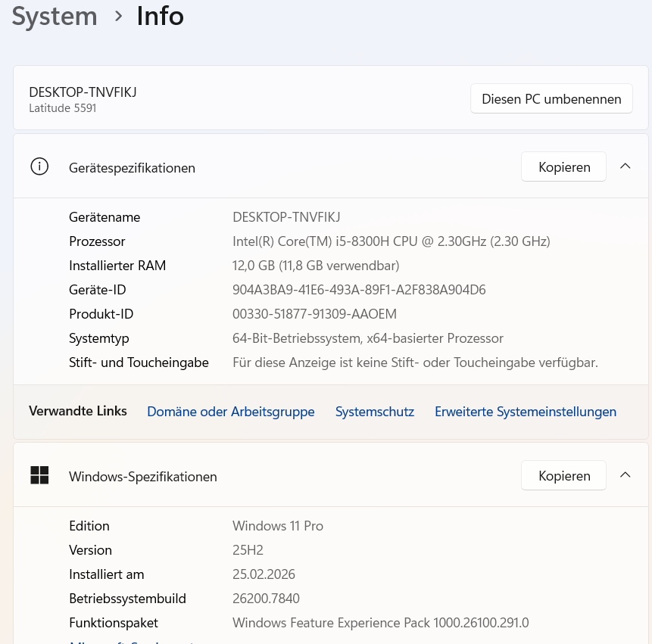Click the Prozessor label
Image resolution: width=652 pixels, height=644 pixels.
click(x=97, y=241)
